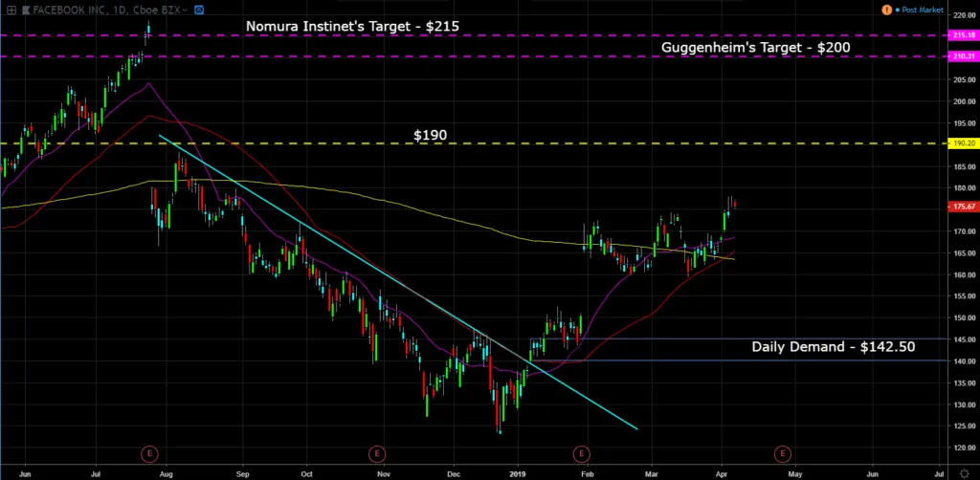This screenshot has width=980, height=480.
Task: Open the FACEBOOK INC, 1D, Cboe BZX title
Action: click(x=109, y=10)
